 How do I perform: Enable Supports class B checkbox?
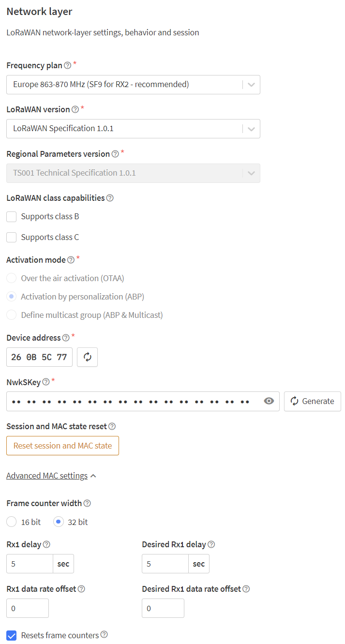(12, 216)
